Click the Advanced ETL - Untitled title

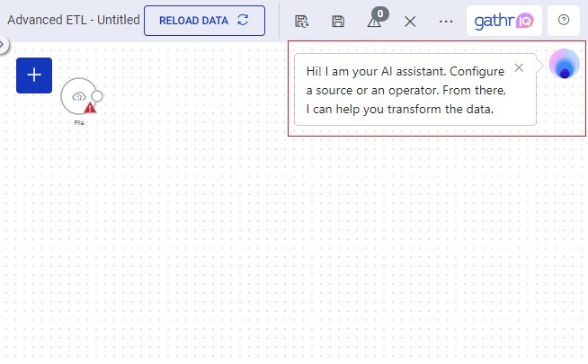(74, 20)
